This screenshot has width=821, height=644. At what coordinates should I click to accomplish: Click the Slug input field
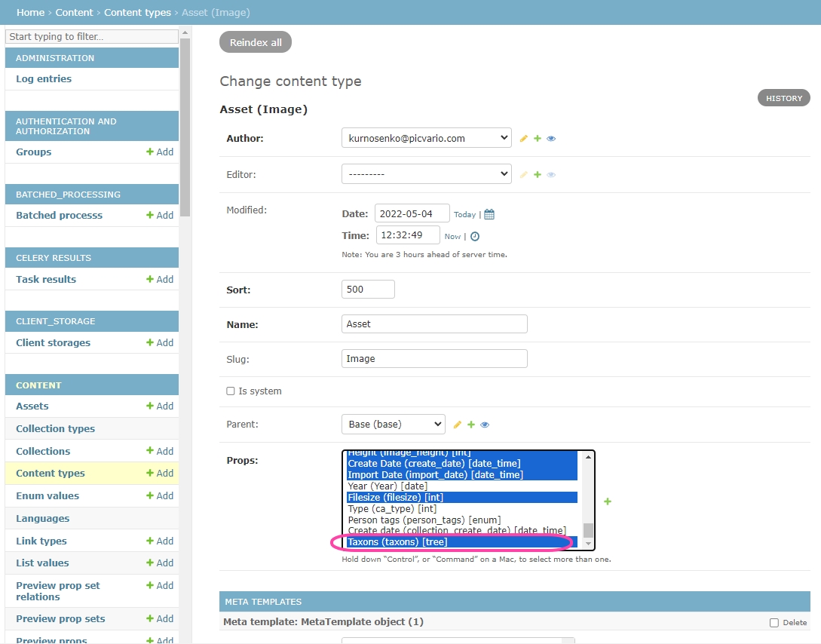click(434, 359)
